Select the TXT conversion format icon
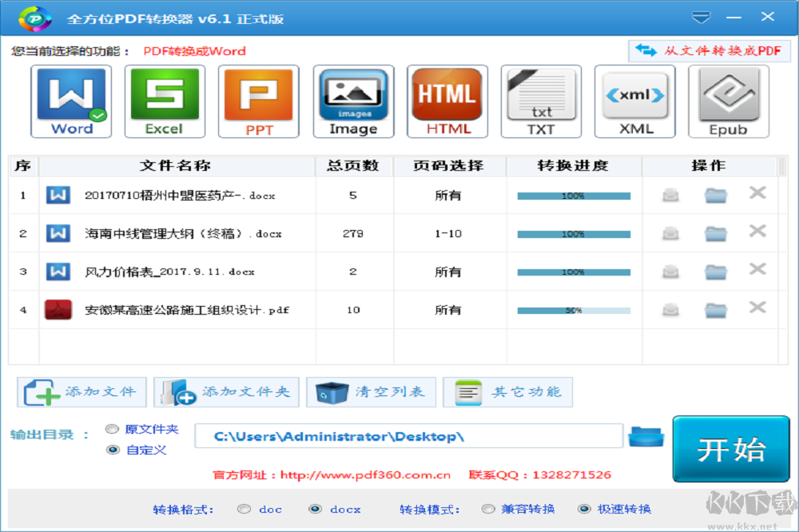The image size is (799, 532). point(541,101)
